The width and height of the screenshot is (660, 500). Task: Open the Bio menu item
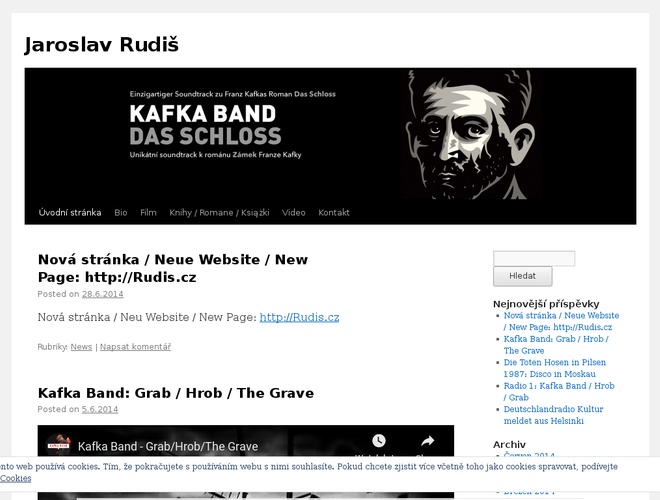[121, 213]
